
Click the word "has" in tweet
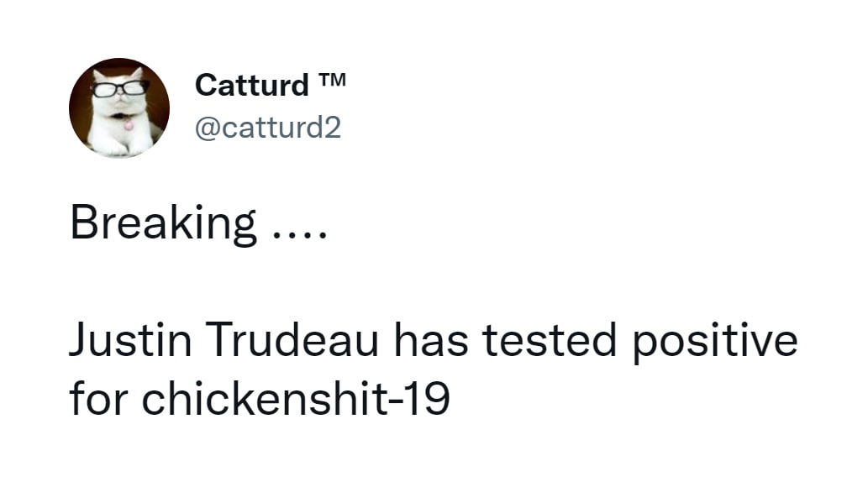coord(431,340)
